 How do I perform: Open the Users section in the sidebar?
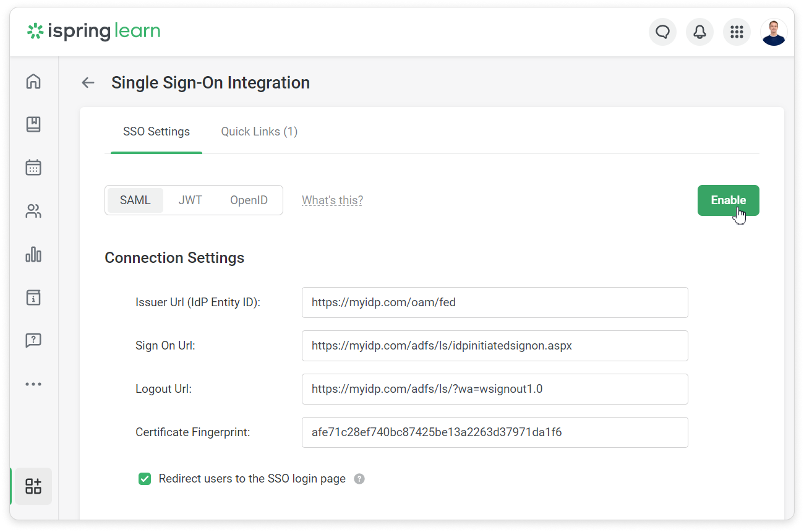[33, 211]
